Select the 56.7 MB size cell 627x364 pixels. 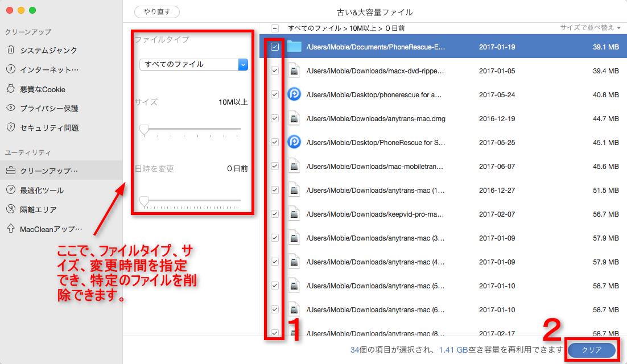(606, 214)
